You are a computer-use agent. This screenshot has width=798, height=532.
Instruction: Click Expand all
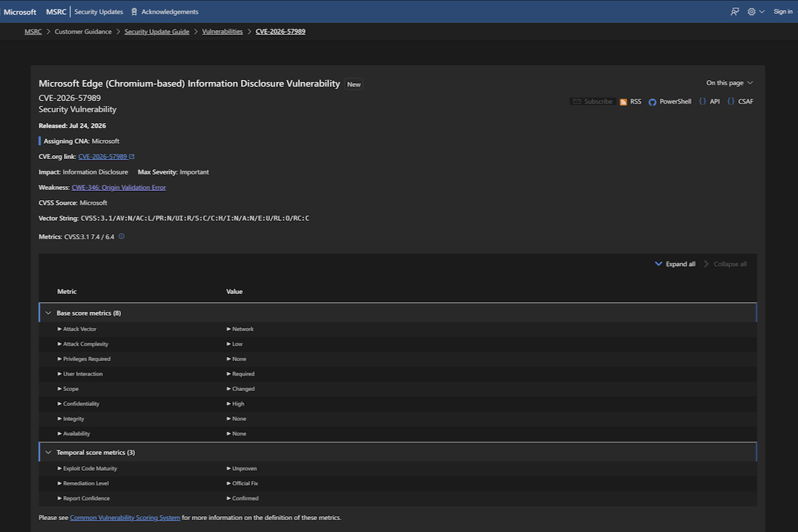click(675, 264)
